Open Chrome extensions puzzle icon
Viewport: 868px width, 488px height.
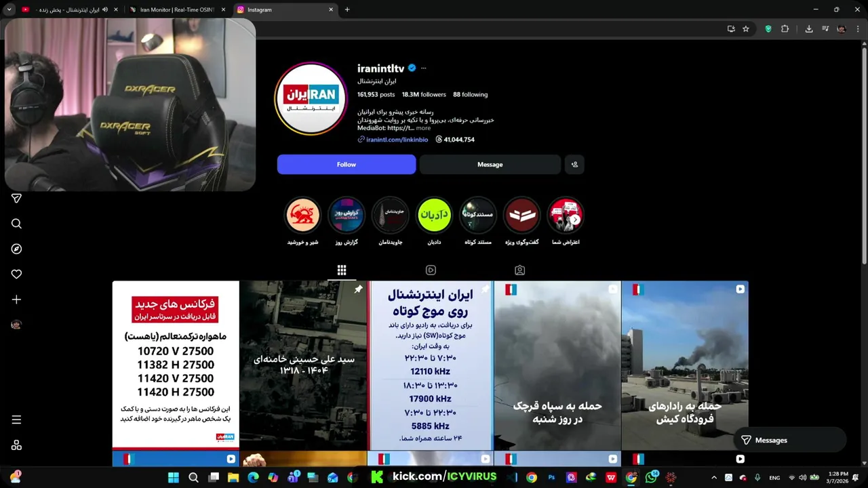click(x=785, y=29)
